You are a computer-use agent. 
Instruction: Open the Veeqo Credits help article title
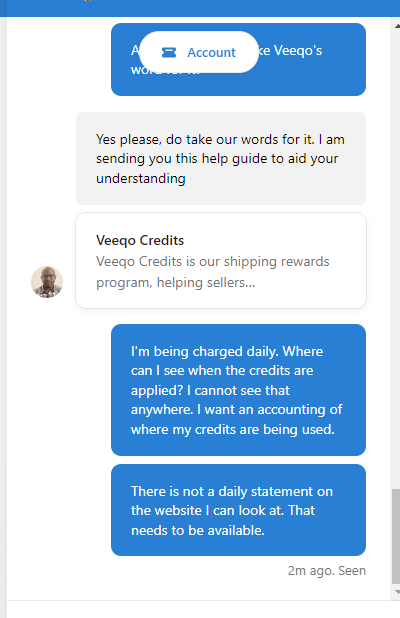click(140, 240)
